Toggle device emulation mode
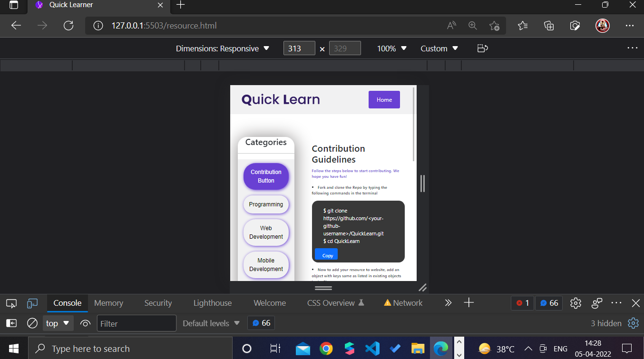This screenshot has width=644, height=359. (32, 303)
